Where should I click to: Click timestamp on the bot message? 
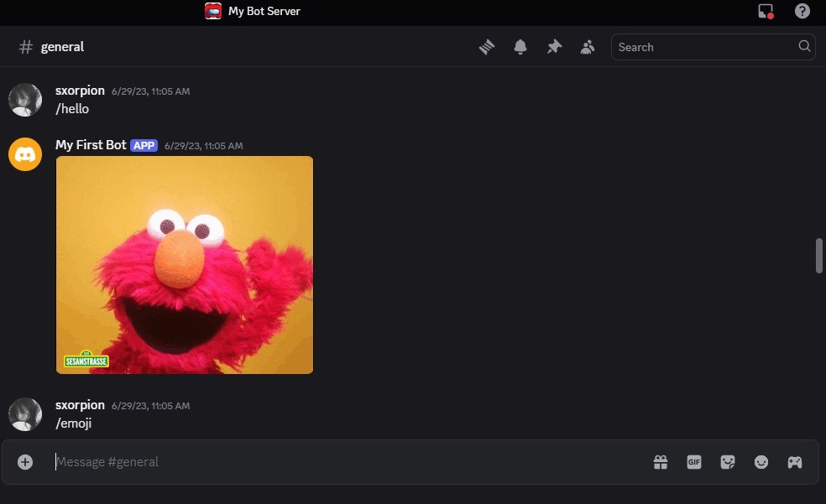click(x=203, y=146)
